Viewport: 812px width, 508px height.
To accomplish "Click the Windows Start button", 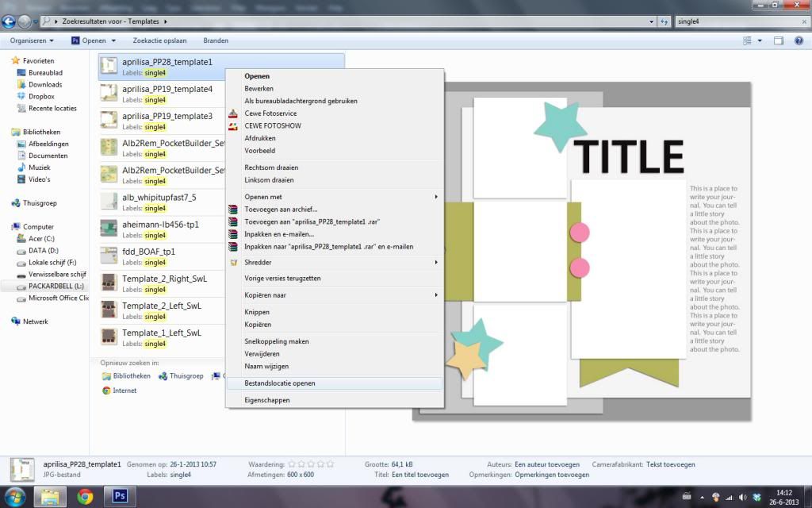I will click(14, 497).
